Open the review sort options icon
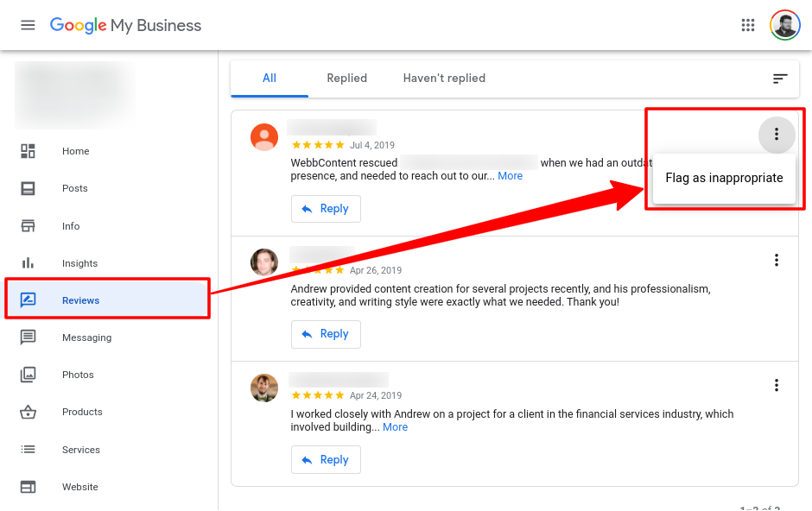The image size is (812, 511). 780,78
